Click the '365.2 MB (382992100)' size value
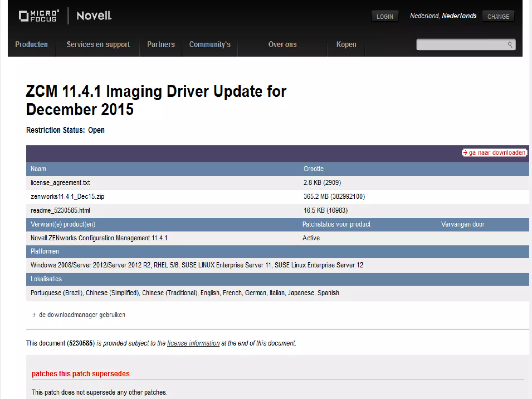 click(334, 196)
